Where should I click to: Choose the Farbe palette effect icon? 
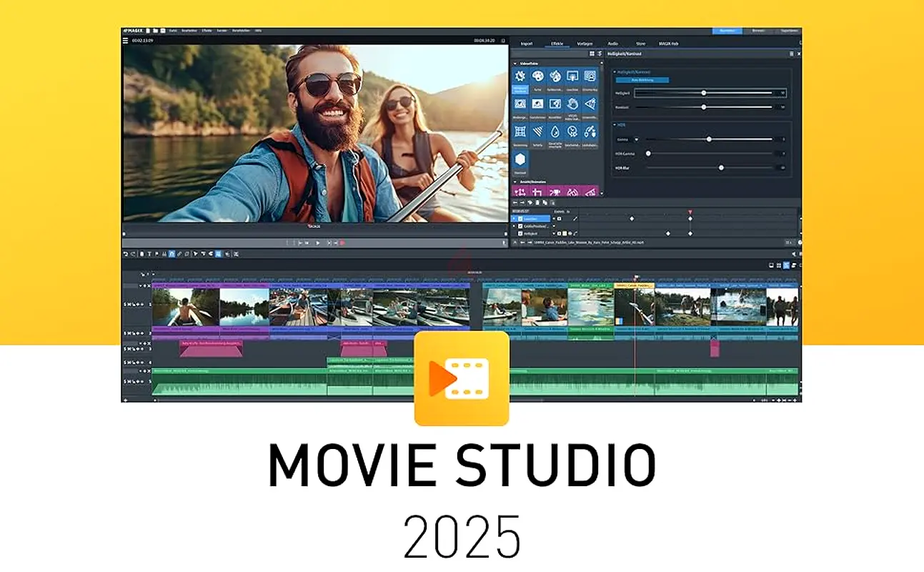537,77
